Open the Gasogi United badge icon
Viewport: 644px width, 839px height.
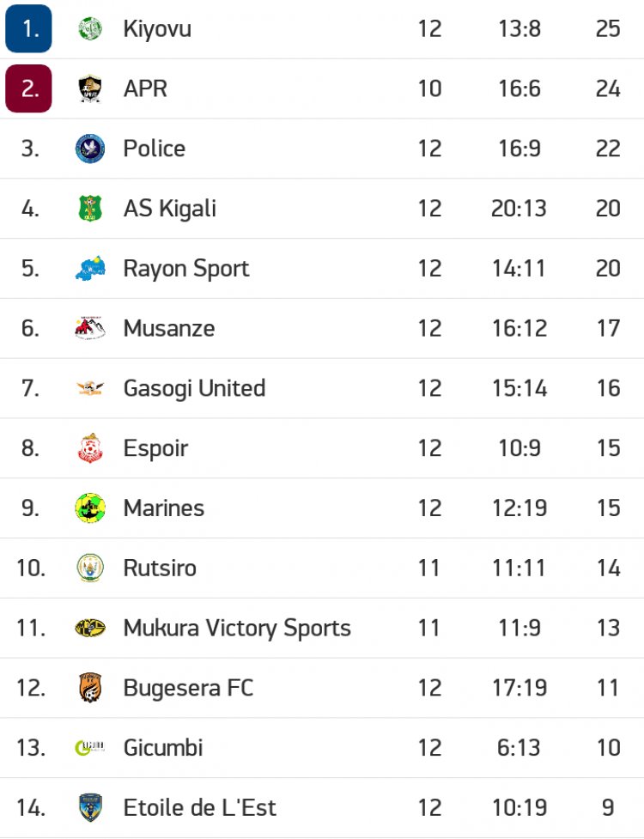(x=90, y=388)
